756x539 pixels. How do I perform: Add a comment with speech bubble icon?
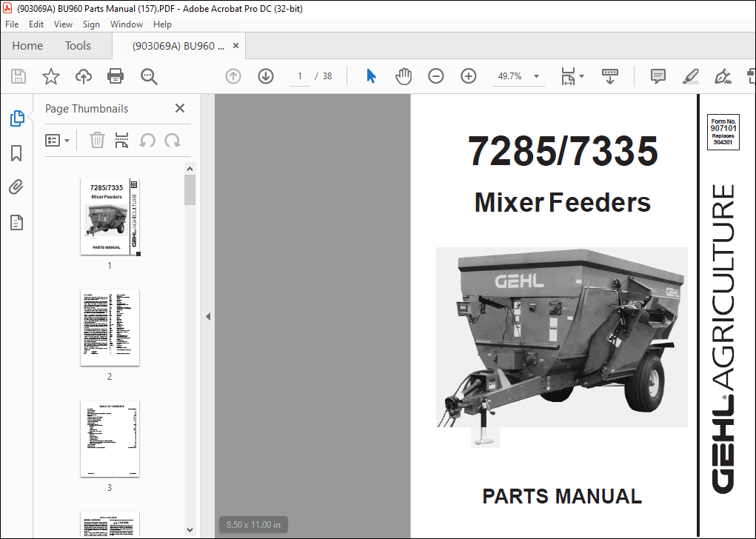pyautogui.click(x=658, y=76)
